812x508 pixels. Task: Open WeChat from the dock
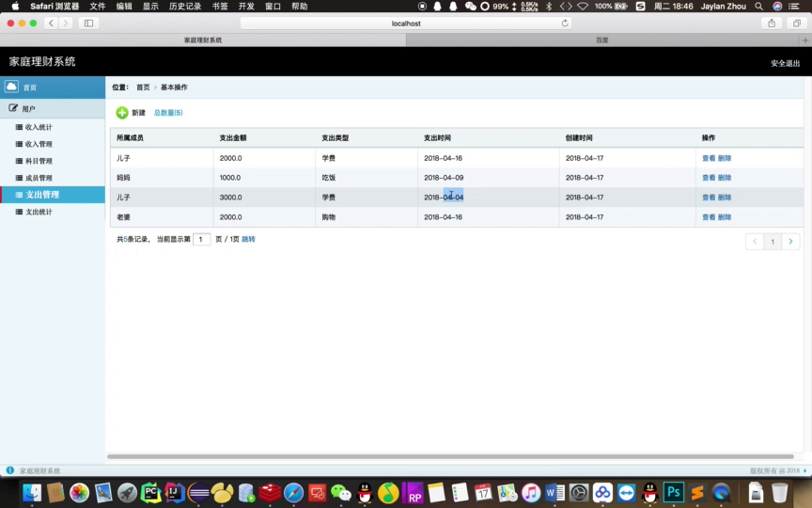coord(341,492)
